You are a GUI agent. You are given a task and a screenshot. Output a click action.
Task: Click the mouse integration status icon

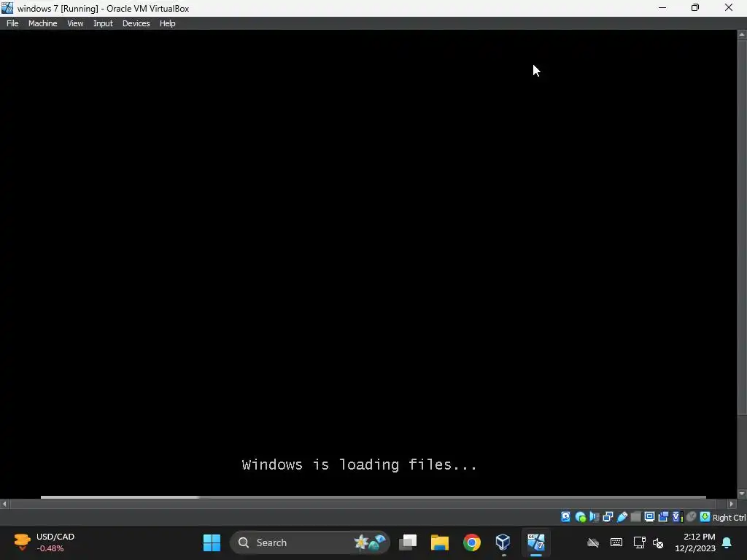692,517
